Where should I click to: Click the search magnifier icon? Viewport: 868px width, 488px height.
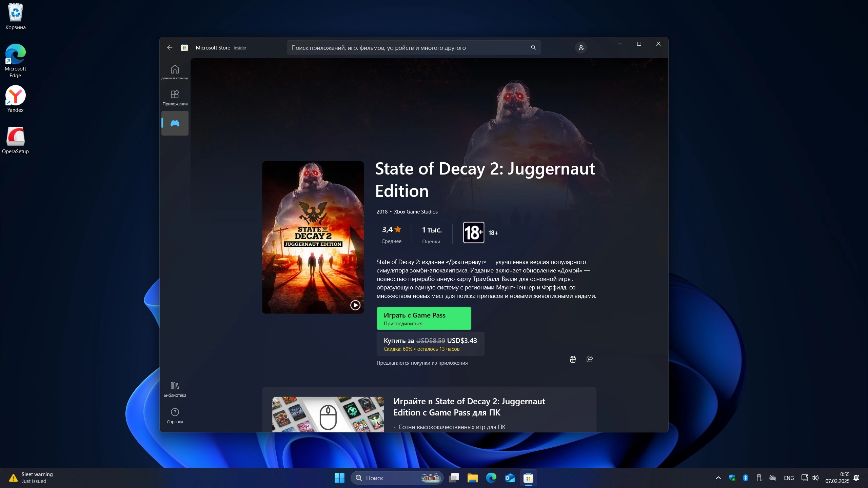tap(533, 47)
